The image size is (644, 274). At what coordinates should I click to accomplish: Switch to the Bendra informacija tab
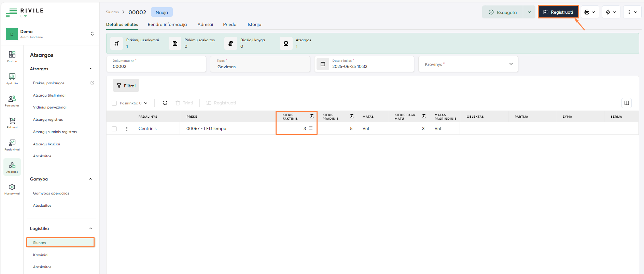(167, 25)
